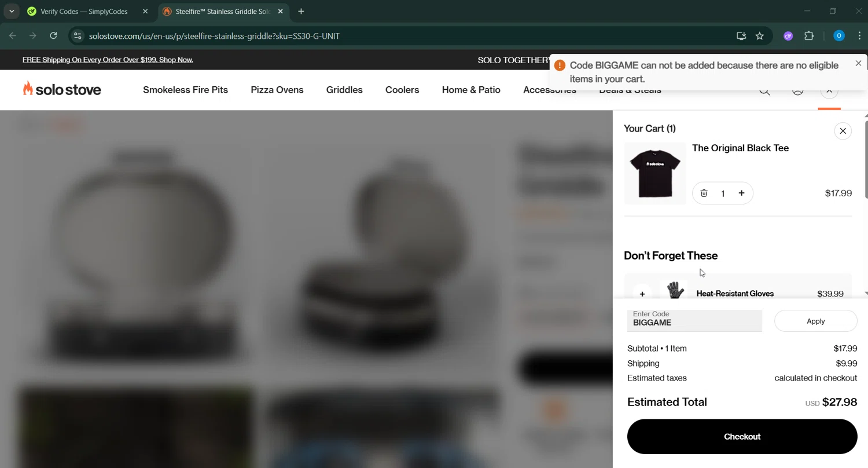The width and height of the screenshot is (868, 468).
Task: Click The Original Black Tee image
Action: tap(655, 173)
